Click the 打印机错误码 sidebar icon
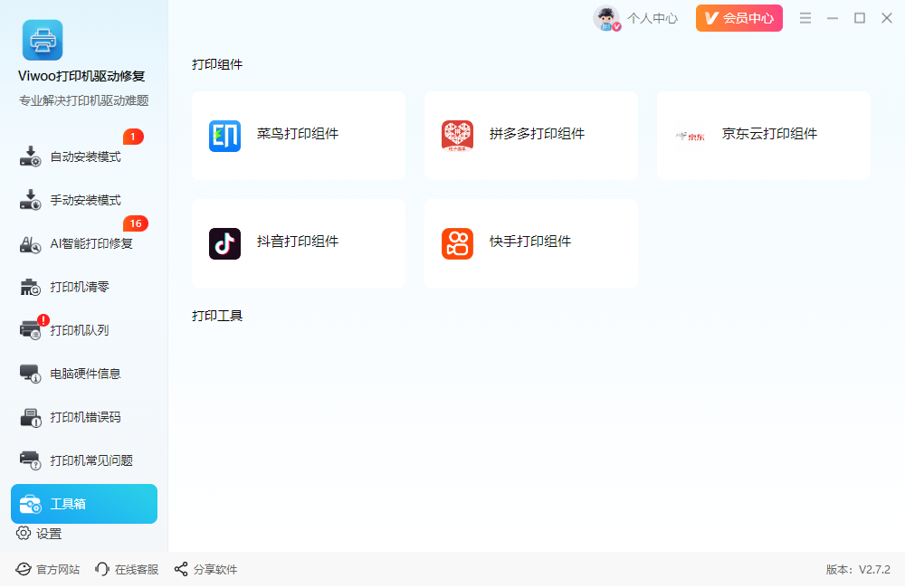The height and width of the screenshot is (588, 905). 30,417
